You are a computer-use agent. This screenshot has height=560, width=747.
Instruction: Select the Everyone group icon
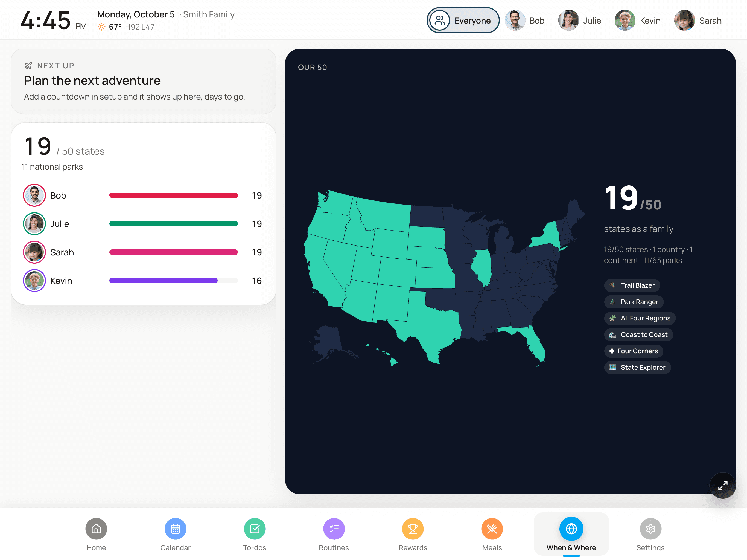(439, 20)
